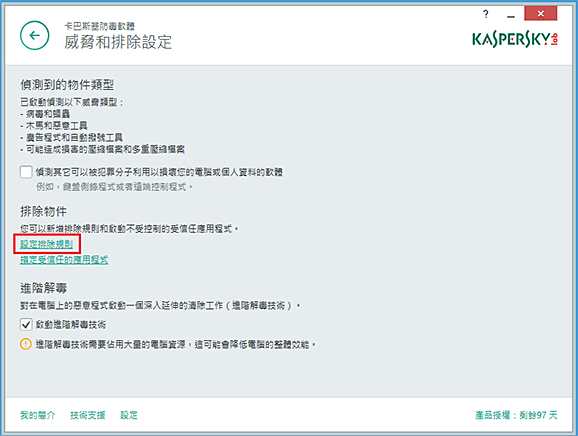Open help via the question mark icon
The height and width of the screenshot is (436, 578).
pos(485,14)
